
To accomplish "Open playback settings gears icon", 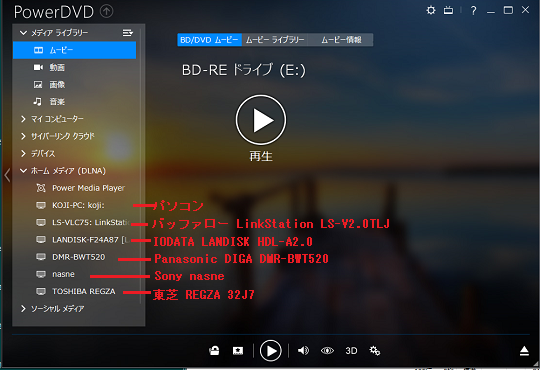I will click(375, 351).
